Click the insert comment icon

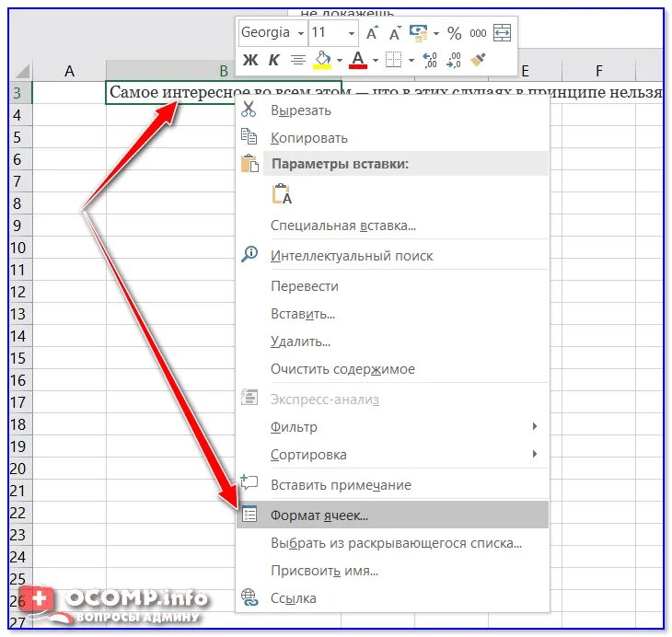[249, 482]
